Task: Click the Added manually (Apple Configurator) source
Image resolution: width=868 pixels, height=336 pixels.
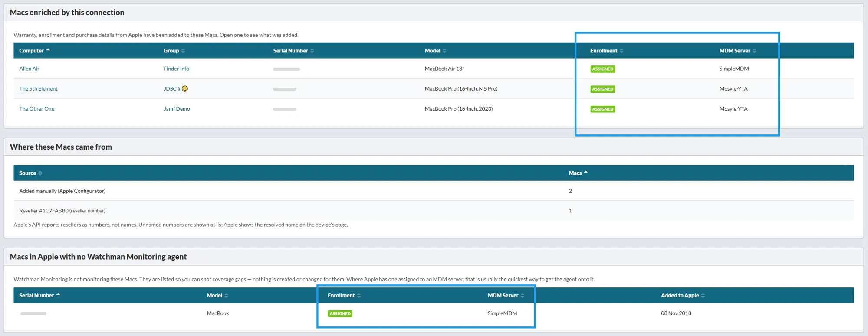Action: coord(62,191)
